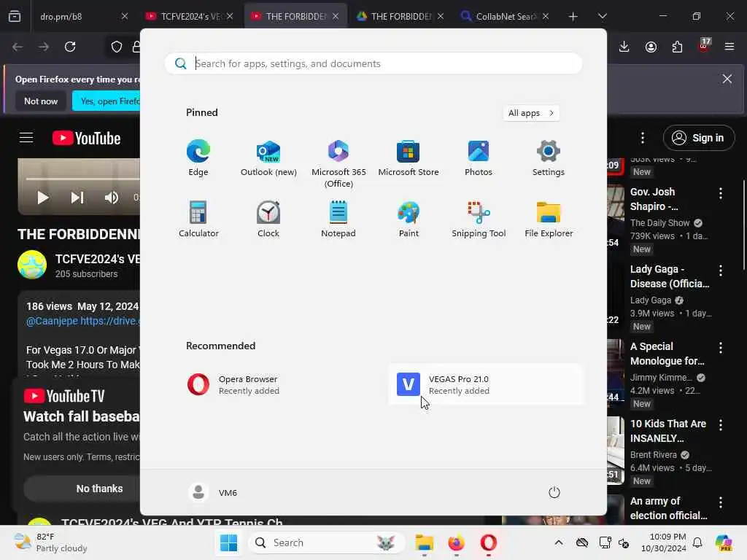Open YouTube settings three-dot menu

(x=643, y=138)
